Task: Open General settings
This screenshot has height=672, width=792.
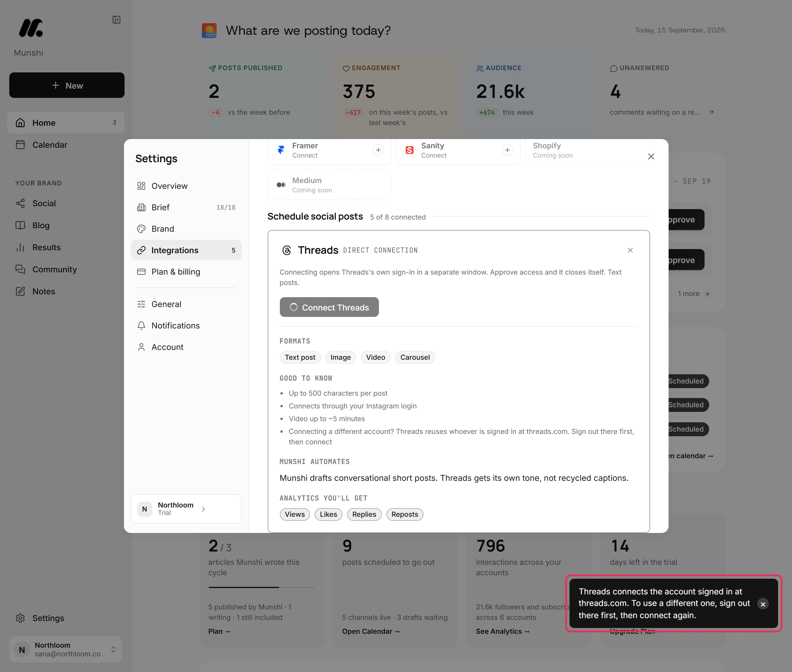Action: [x=186, y=304]
